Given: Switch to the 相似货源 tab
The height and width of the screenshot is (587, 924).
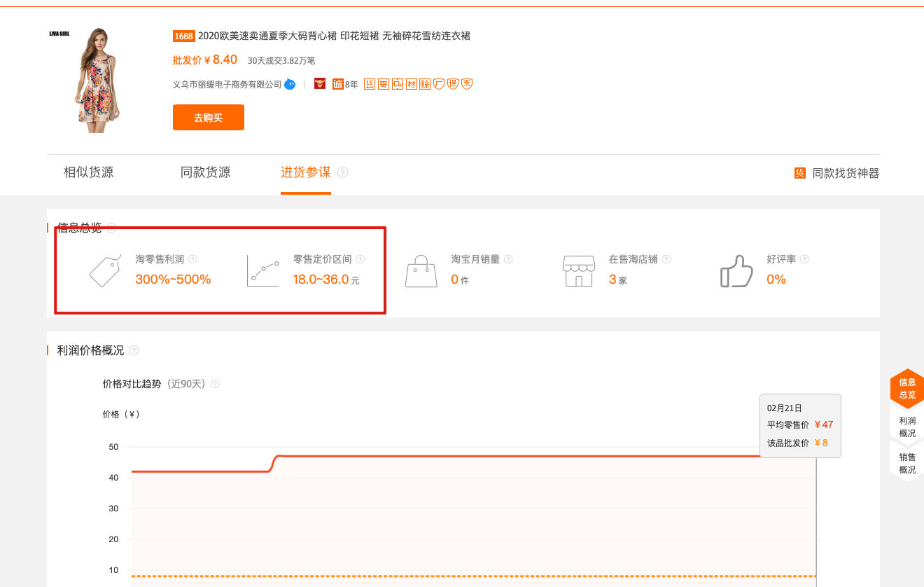Looking at the screenshot, I should 87,172.
